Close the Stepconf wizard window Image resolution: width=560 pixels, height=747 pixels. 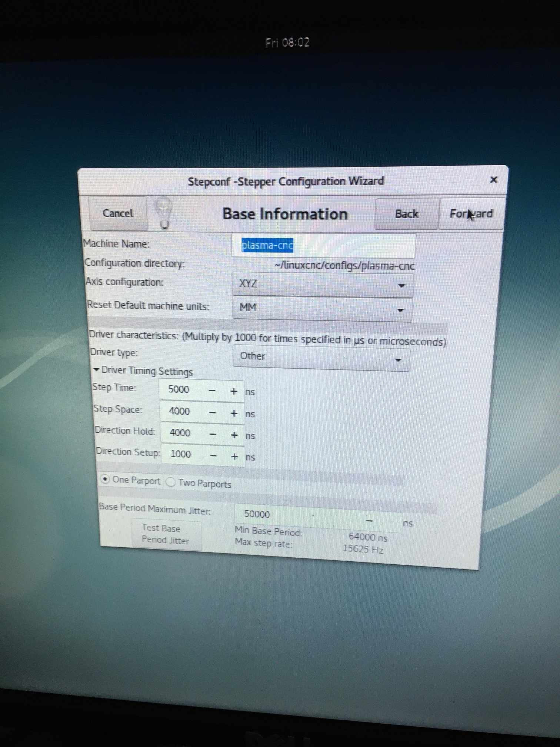(493, 180)
